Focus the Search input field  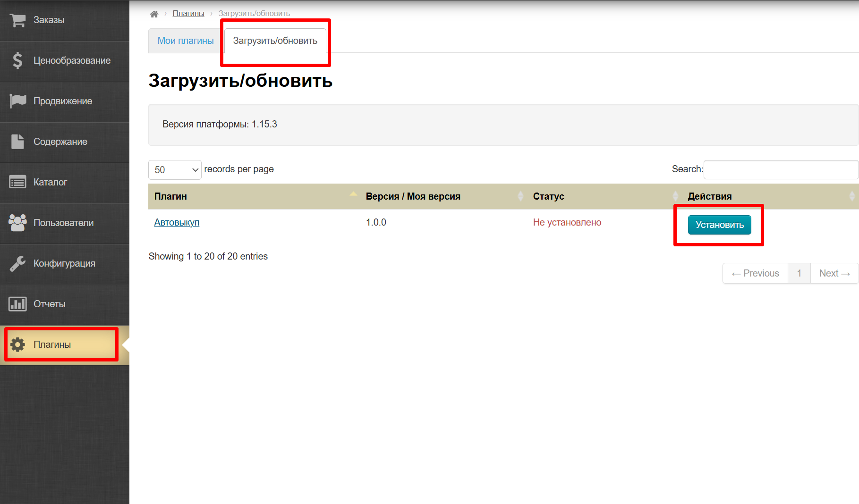[x=780, y=170]
